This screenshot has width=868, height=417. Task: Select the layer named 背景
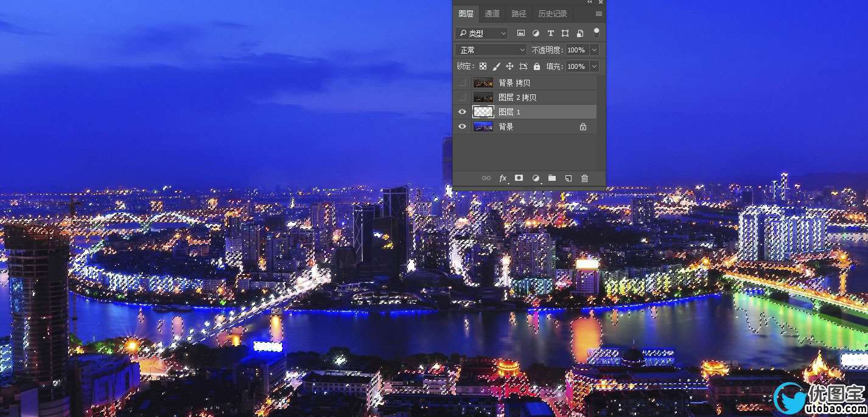[x=506, y=127]
